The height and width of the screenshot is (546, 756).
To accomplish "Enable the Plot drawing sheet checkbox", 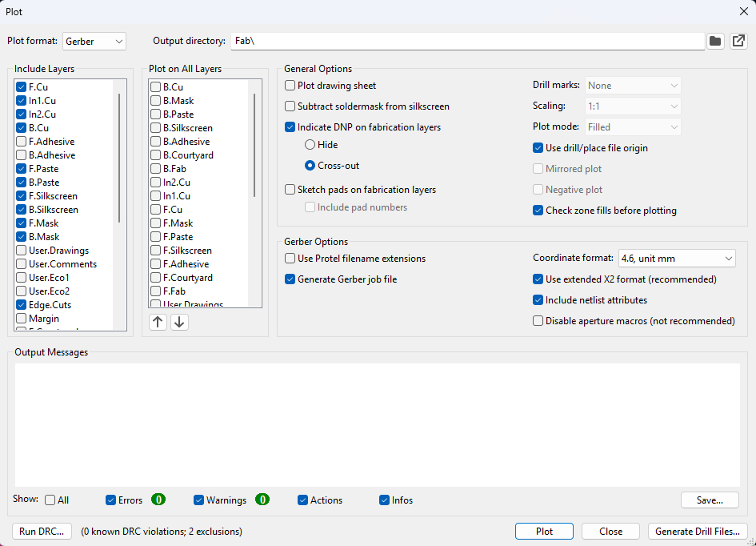I will 290,86.
